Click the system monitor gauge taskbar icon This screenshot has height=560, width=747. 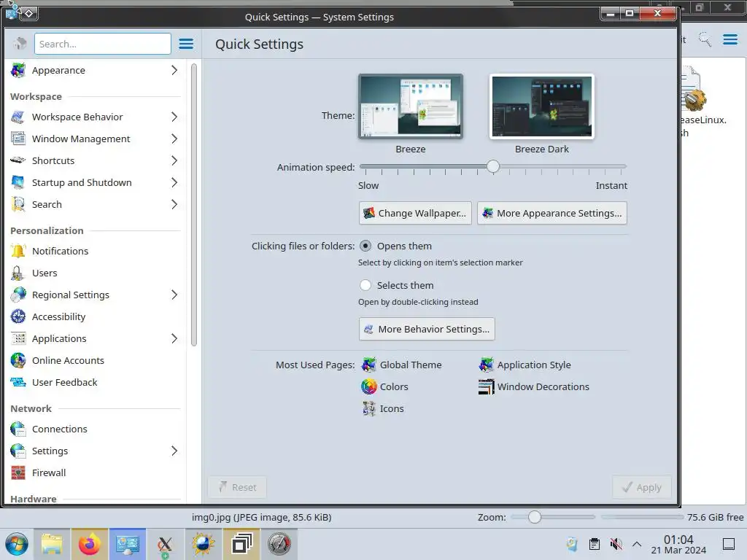[279, 544]
